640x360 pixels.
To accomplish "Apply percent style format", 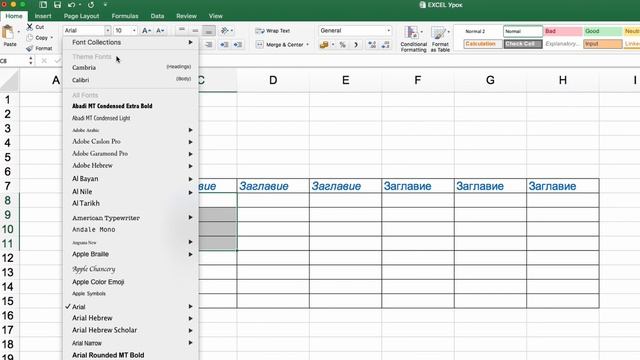I will [342, 44].
